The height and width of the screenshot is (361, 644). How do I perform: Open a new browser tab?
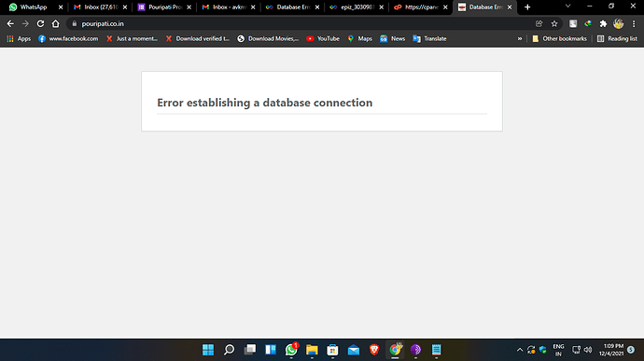[527, 7]
